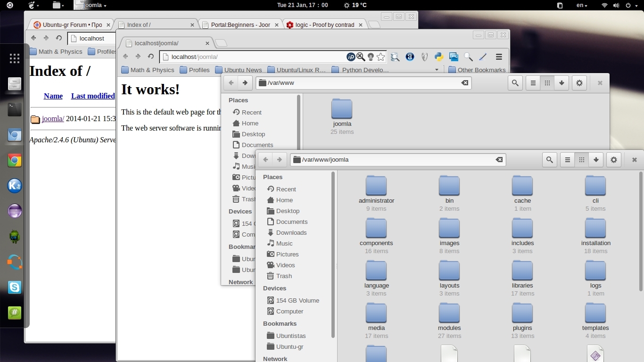Open the 'en' keyboard language dropdown
Viewport: 644px width, 362px height.
(582, 5)
